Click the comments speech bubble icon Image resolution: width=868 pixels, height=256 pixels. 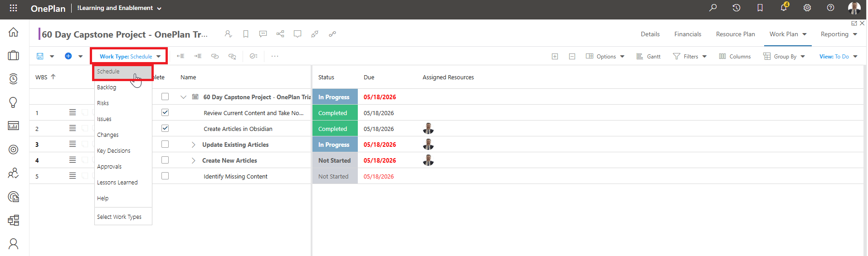(263, 34)
